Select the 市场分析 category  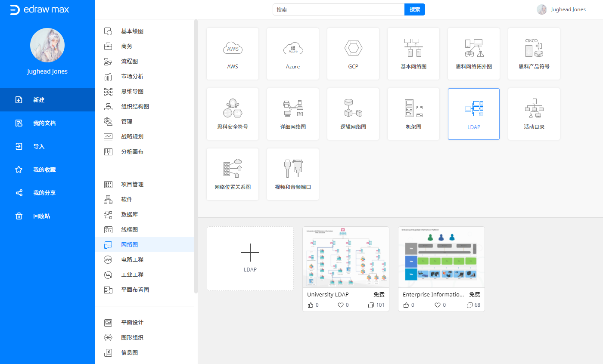[144, 77]
